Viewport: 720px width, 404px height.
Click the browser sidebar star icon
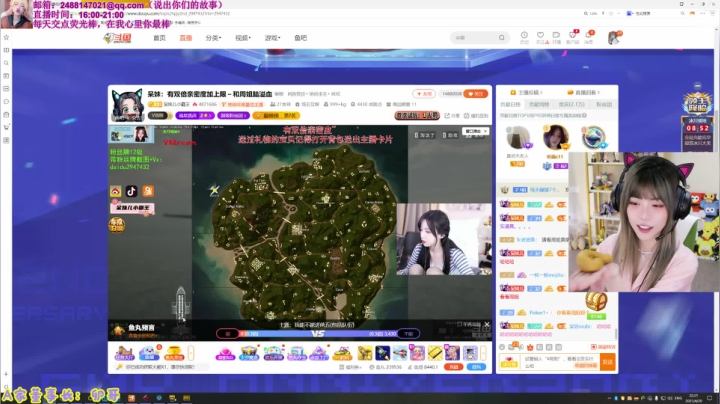point(6,37)
